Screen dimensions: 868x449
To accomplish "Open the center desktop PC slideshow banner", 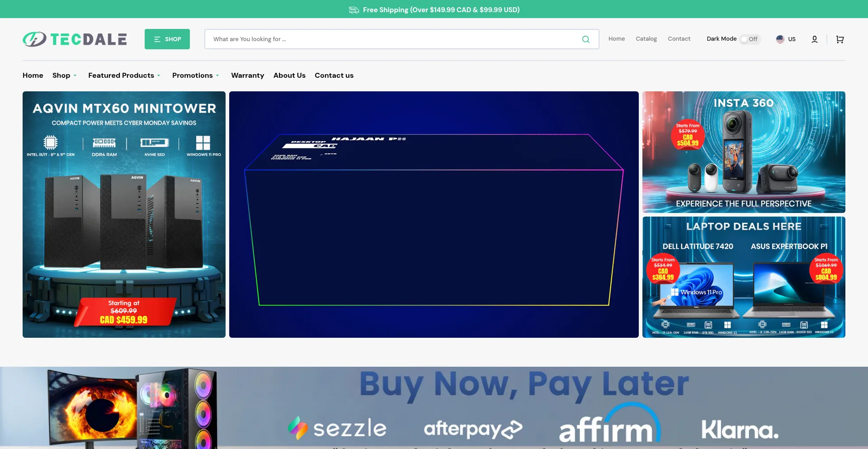I will click(434, 214).
